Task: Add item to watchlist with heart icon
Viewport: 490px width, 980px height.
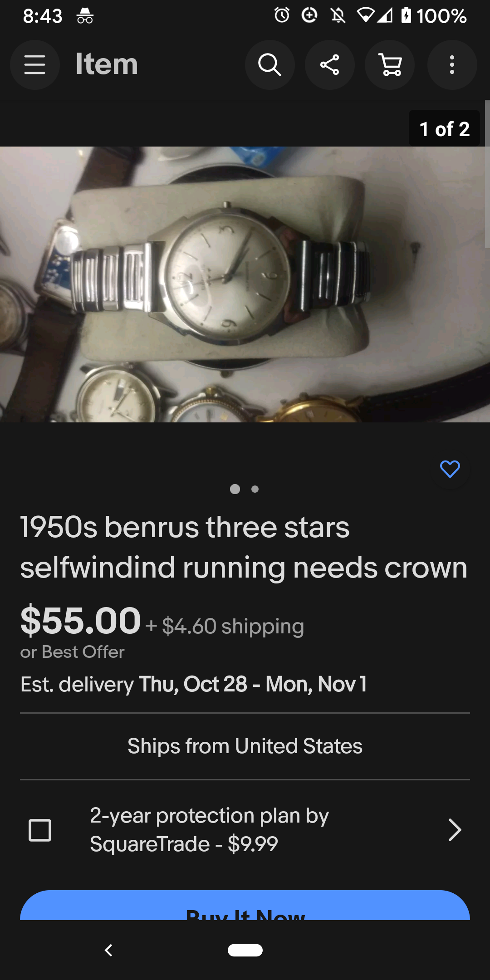Action: point(450,469)
